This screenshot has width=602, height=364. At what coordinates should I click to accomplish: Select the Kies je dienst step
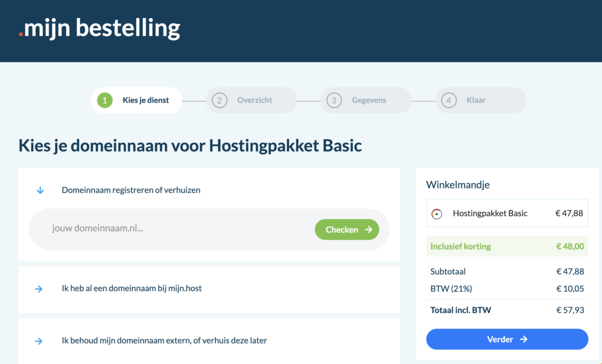pos(145,100)
